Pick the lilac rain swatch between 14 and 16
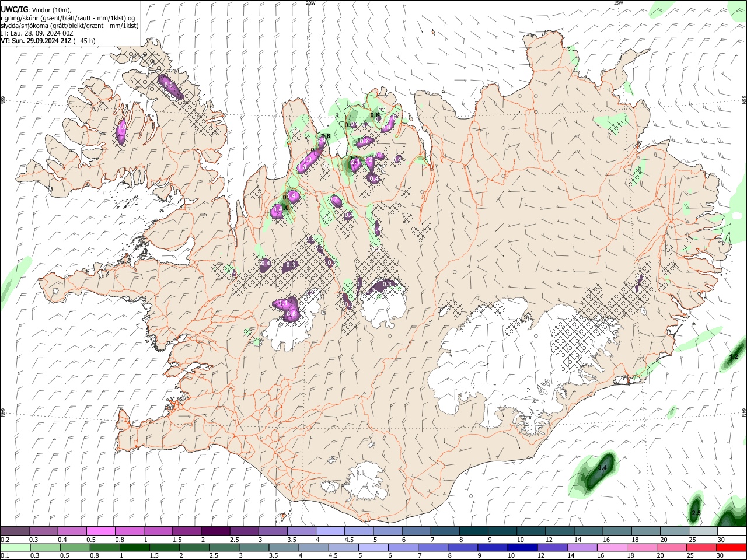Image resolution: width=747 pixels, height=560 pixels. coord(581,547)
